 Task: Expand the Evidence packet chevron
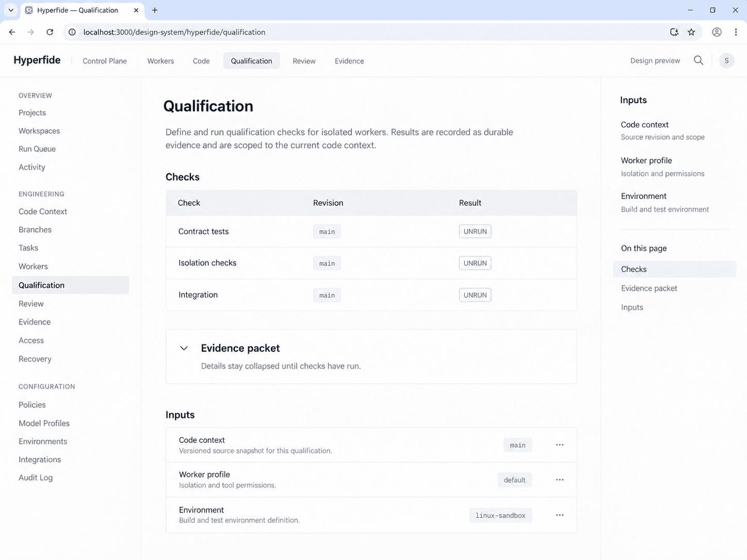coord(184,348)
